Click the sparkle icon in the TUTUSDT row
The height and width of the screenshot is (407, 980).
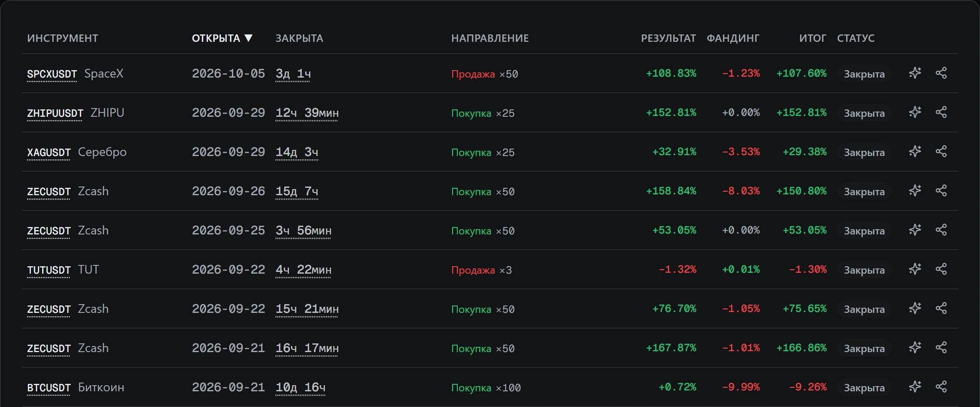coord(915,269)
